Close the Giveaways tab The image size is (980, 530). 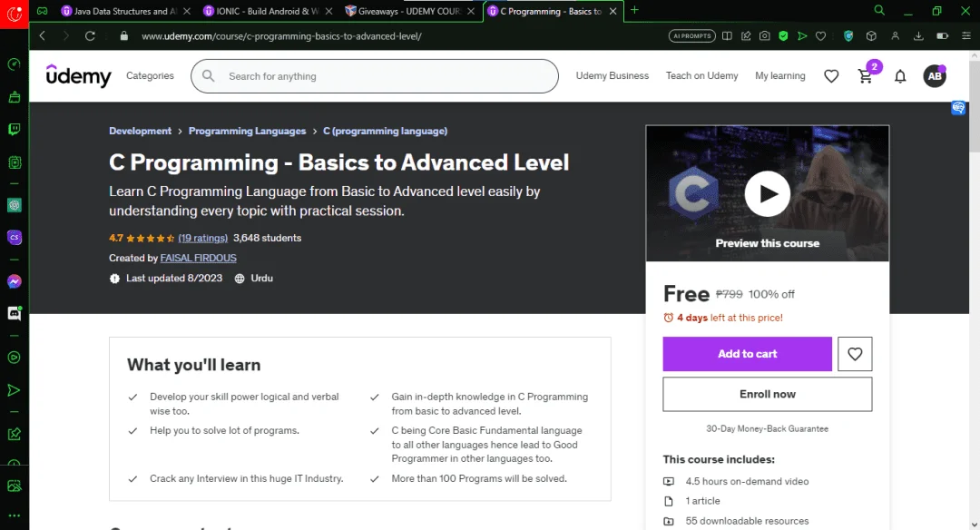click(471, 11)
